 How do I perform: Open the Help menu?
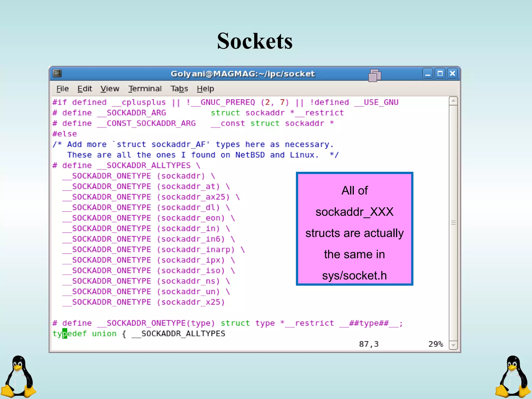[x=205, y=89]
